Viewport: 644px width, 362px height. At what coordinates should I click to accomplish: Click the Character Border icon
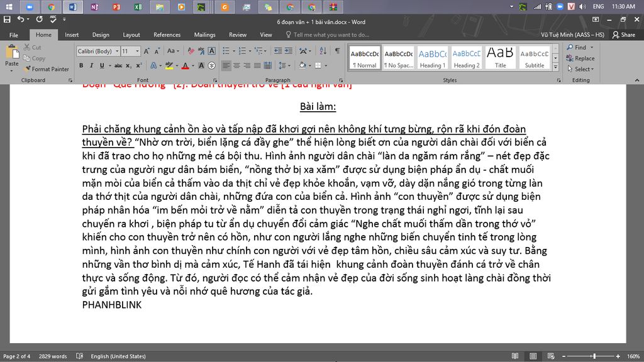pos(211,51)
